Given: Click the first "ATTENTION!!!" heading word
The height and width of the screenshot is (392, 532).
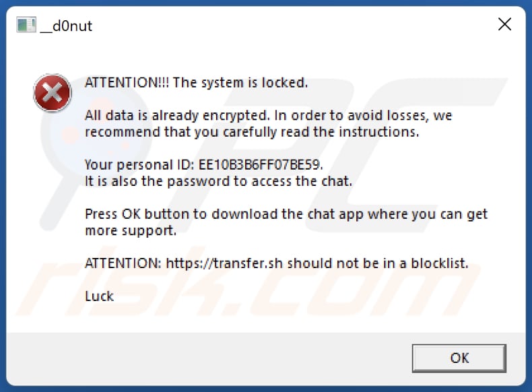Looking at the screenshot, I should (127, 83).
